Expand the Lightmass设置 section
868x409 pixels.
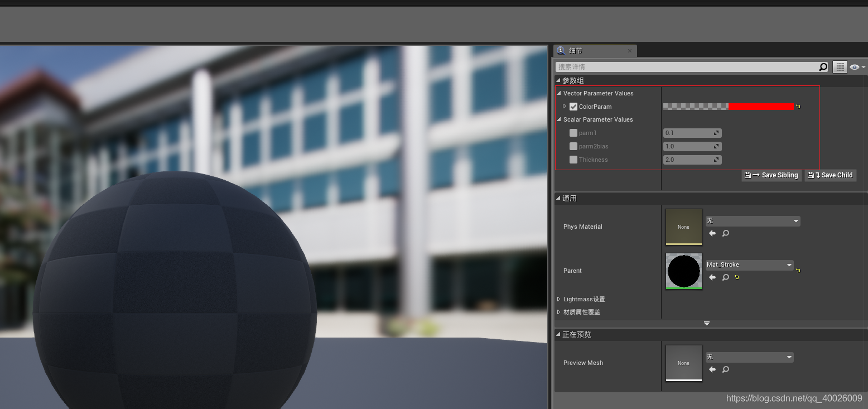click(559, 300)
